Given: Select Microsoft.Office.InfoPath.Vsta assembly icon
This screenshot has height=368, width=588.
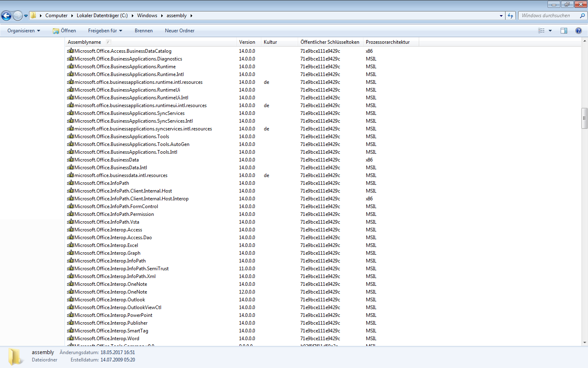Looking at the screenshot, I should pos(70,222).
